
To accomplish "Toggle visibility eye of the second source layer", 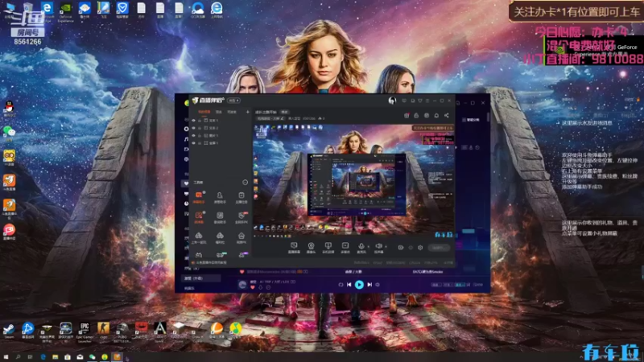I will 194,128.
